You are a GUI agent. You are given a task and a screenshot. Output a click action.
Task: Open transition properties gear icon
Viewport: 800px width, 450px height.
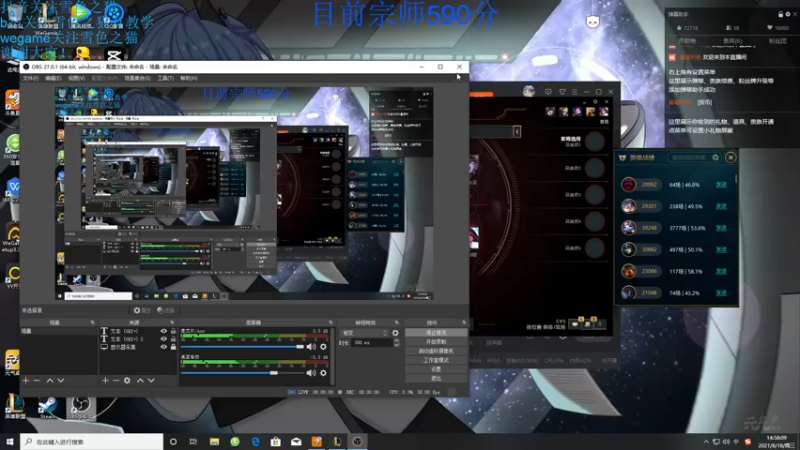395,333
